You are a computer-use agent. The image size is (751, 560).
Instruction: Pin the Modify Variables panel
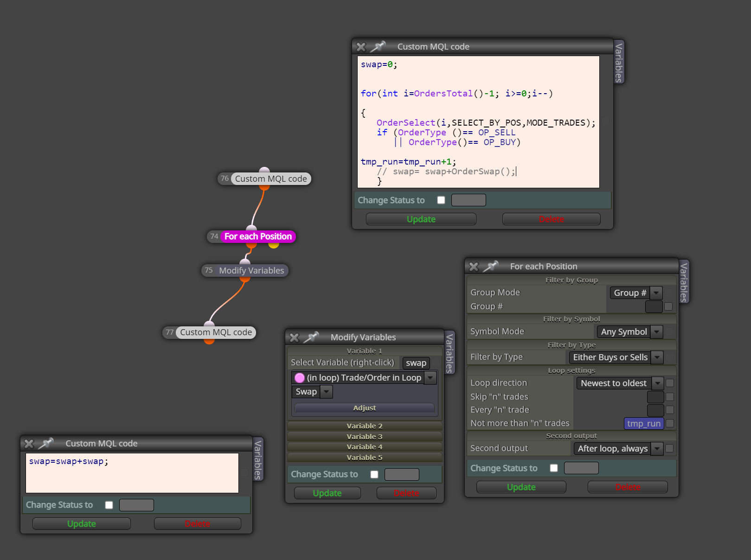click(x=311, y=337)
